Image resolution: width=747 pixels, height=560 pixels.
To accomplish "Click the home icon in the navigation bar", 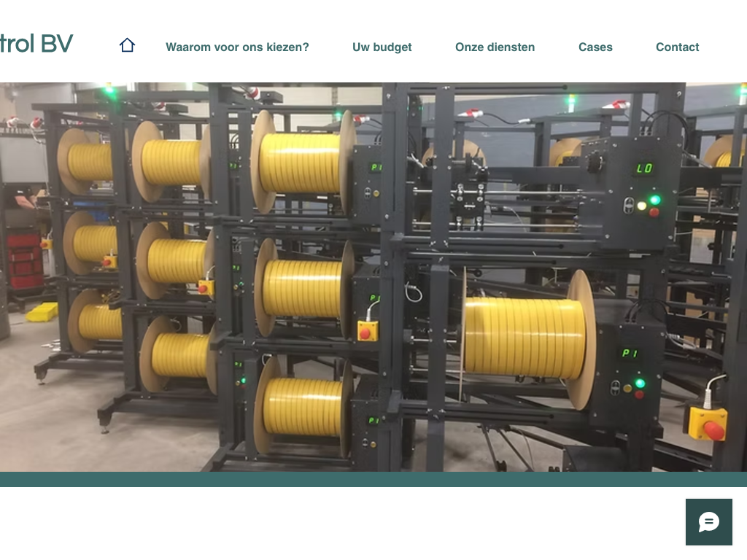I will [127, 45].
